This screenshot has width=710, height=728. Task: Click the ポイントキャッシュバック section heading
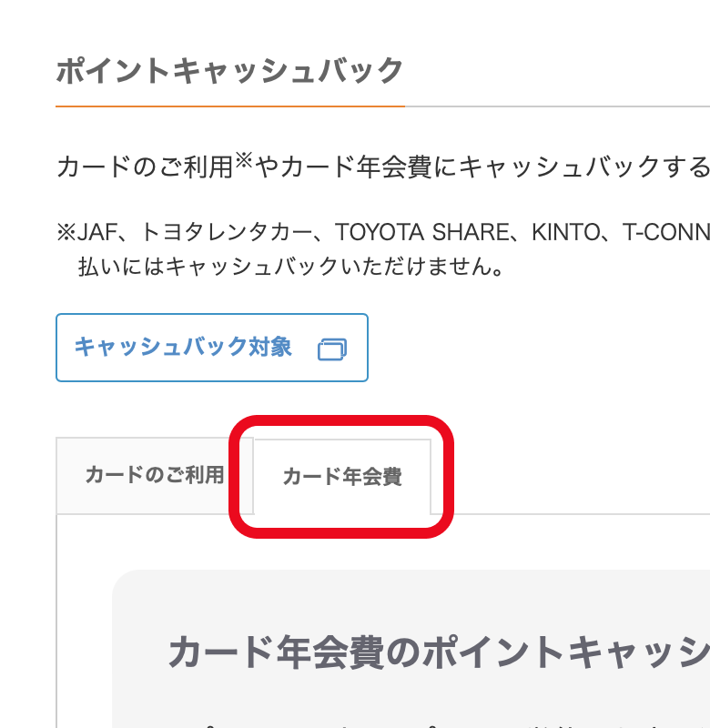[x=229, y=71]
